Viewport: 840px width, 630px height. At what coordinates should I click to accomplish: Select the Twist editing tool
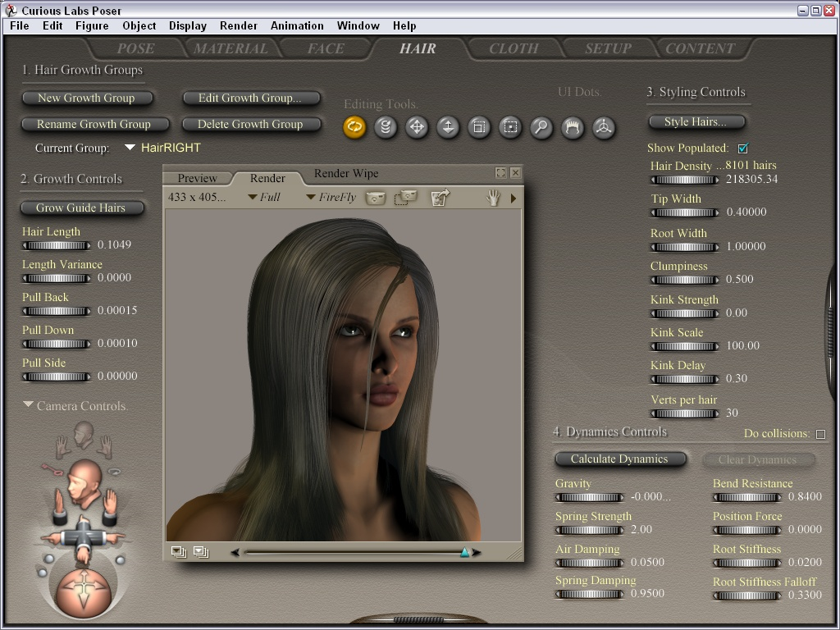[386, 127]
